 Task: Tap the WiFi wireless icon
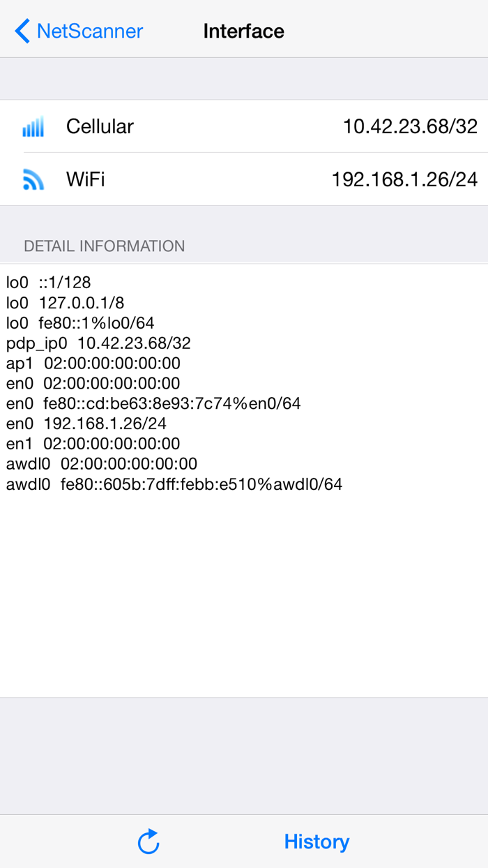point(33,179)
